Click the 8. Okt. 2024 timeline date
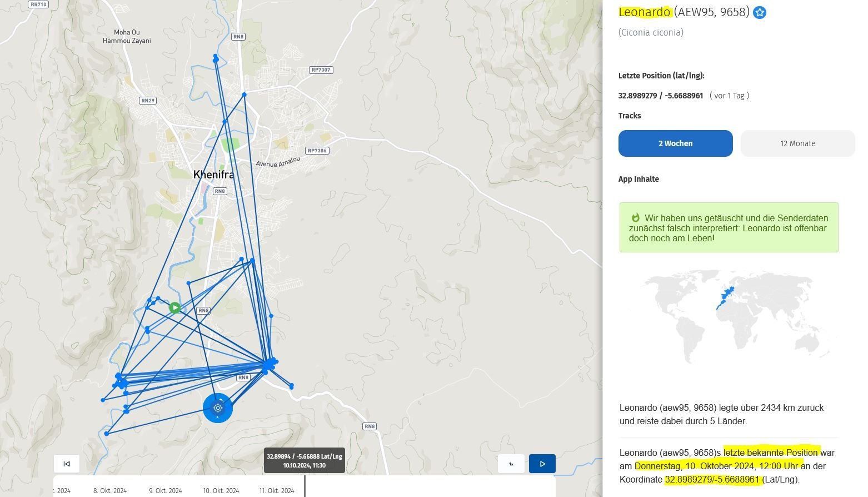Screen dimensions: 868x497 [x=110, y=491]
